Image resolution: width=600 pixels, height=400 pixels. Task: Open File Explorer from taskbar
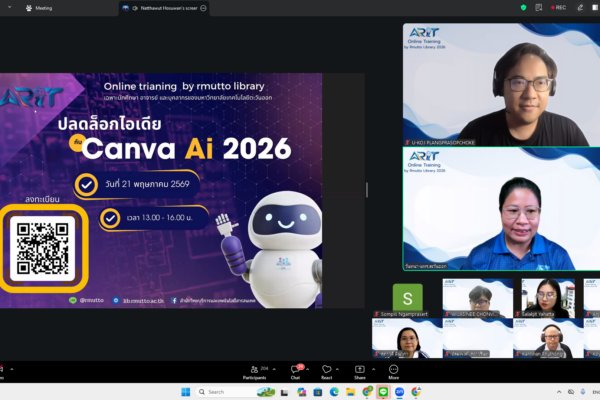coord(351,392)
